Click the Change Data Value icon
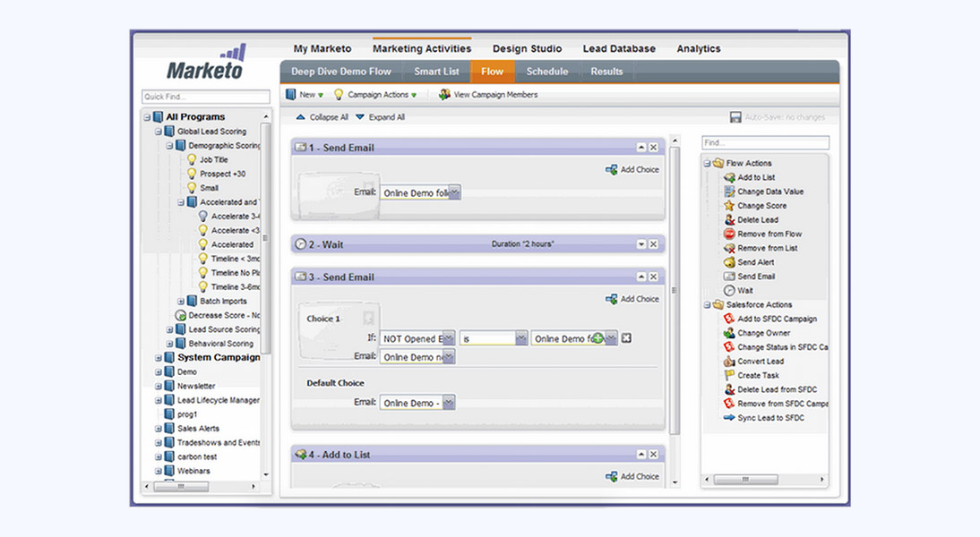This screenshot has width=980, height=537. tap(729, 192)
